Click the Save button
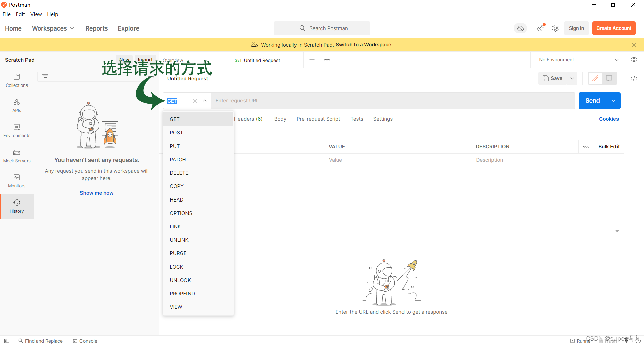This screenshot has height=345, width=644. [x=553, y=78]
